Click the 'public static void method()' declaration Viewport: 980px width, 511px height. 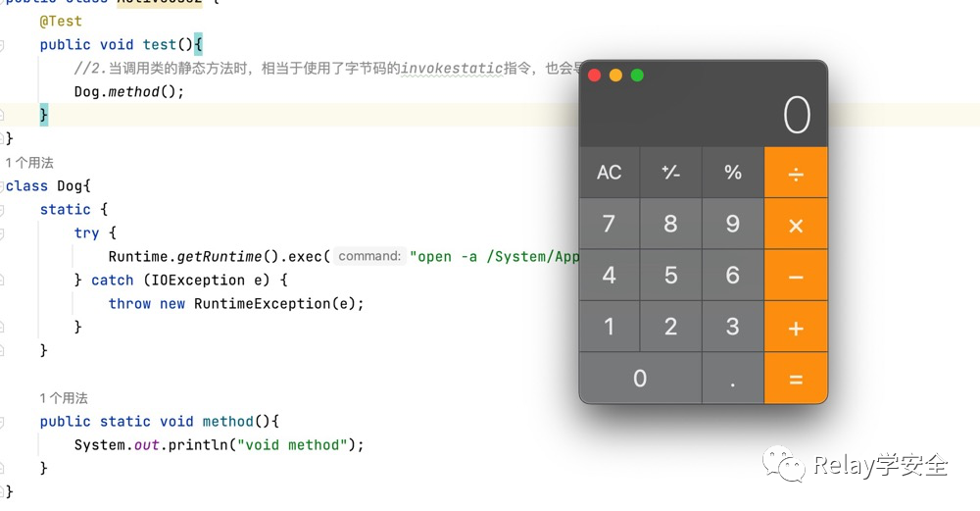[160, 422]
